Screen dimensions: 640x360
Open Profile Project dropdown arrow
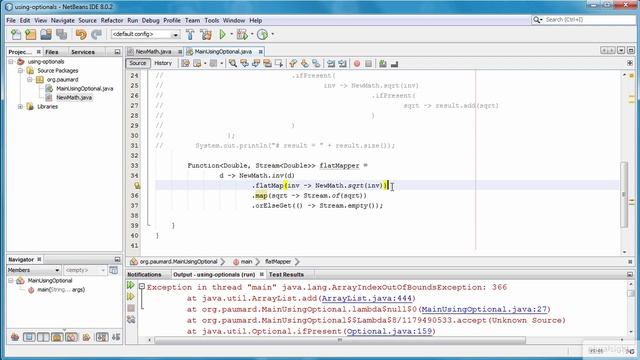272,35
